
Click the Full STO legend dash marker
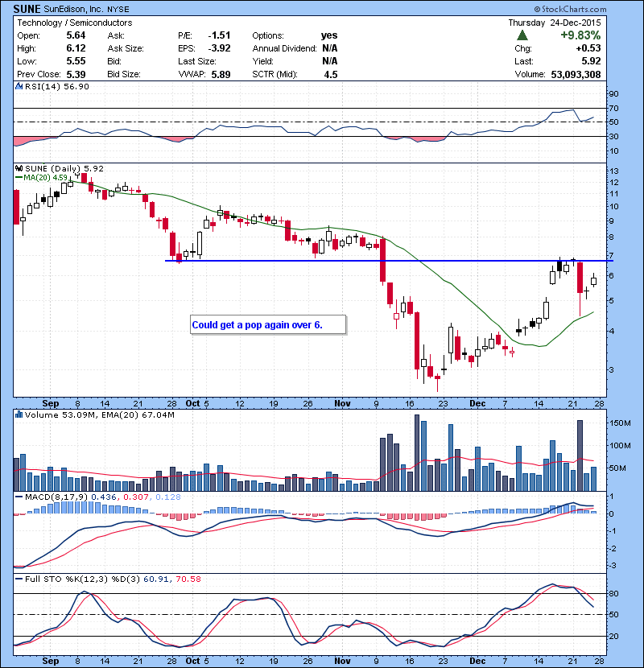19,579
